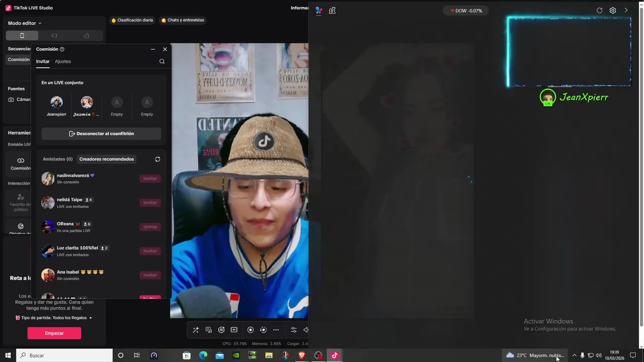Viewport: 644px width, 362px height.
Task: Open the magic wand effects tool
Action: coord(196,330)
